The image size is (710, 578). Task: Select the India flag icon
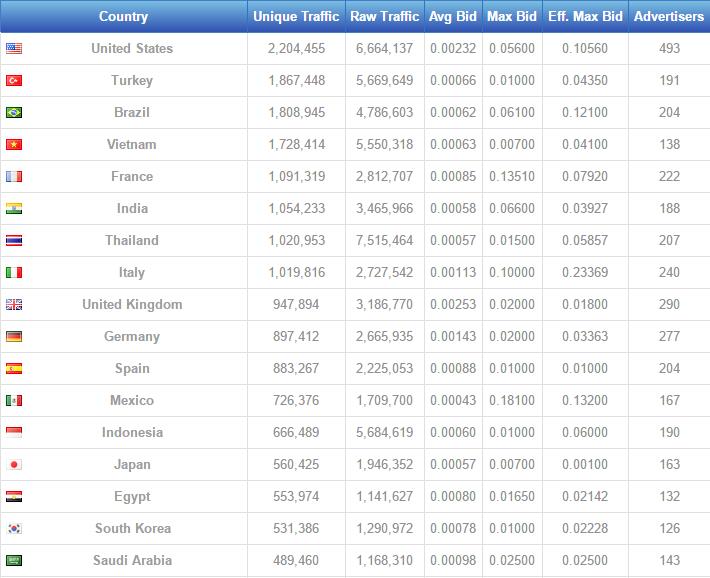14,208
